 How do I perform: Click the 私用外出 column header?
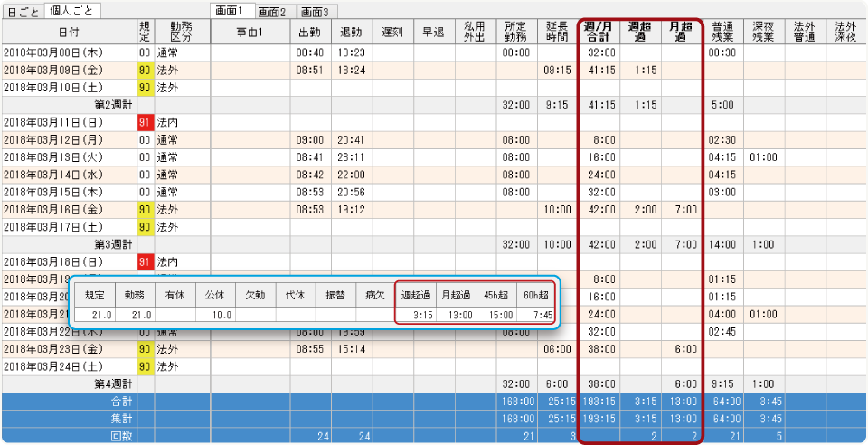point(476,32)
